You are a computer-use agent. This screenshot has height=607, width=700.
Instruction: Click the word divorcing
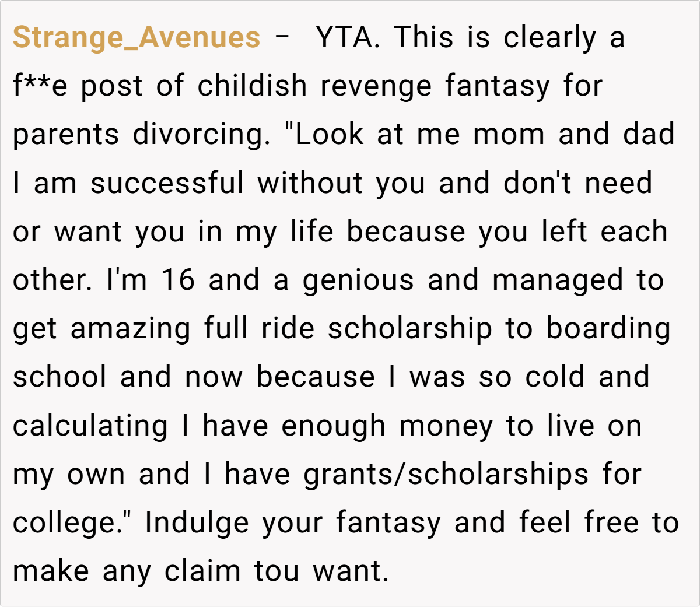201,135
